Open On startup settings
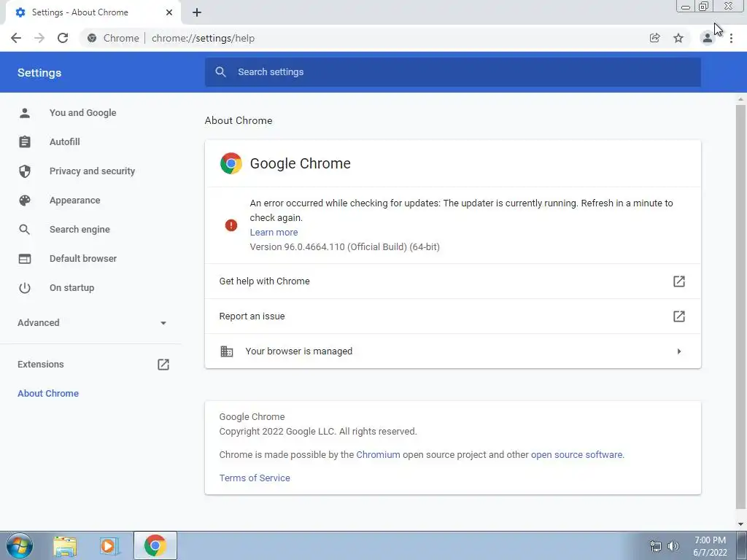Viewport: 747px width, 560px height. (72, 287)
